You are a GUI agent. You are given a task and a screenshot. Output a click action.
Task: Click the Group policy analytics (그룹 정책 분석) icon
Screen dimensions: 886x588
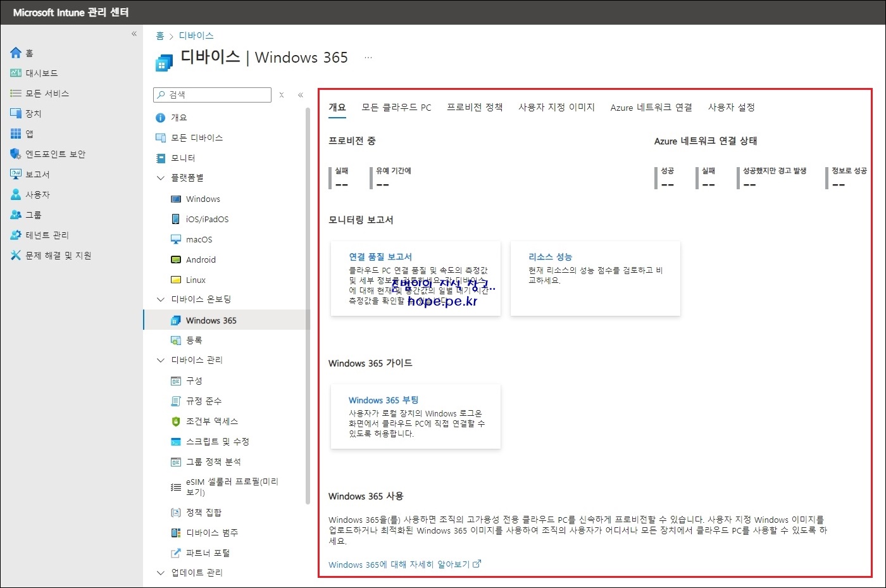tap(176, 462)
